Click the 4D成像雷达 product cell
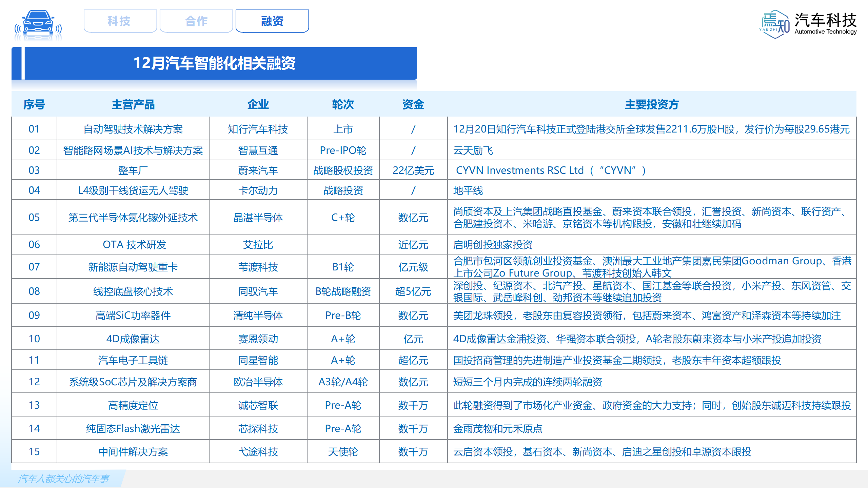The height and width of the screenshot is (488, 868). [133, 339]
